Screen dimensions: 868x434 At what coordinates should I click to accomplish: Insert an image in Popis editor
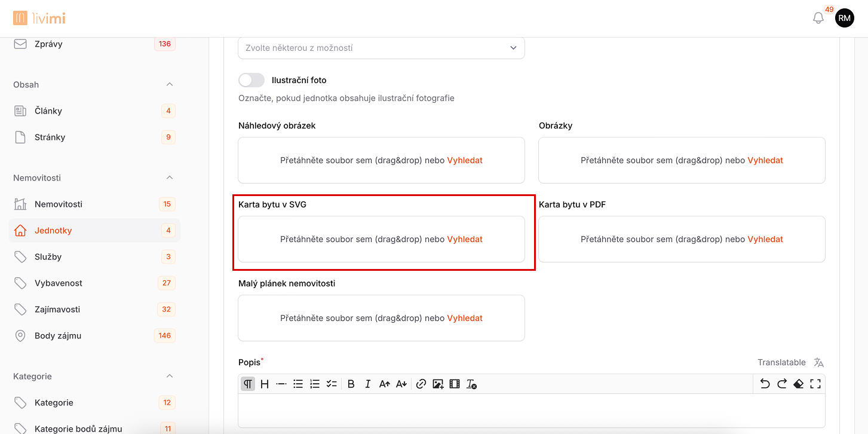438,384
